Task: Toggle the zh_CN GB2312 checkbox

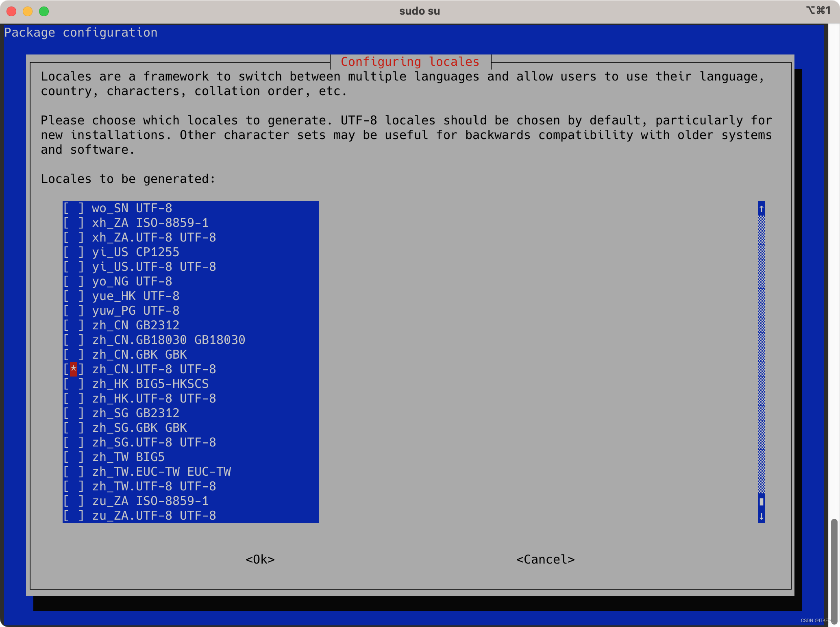Action: (74, 325)
